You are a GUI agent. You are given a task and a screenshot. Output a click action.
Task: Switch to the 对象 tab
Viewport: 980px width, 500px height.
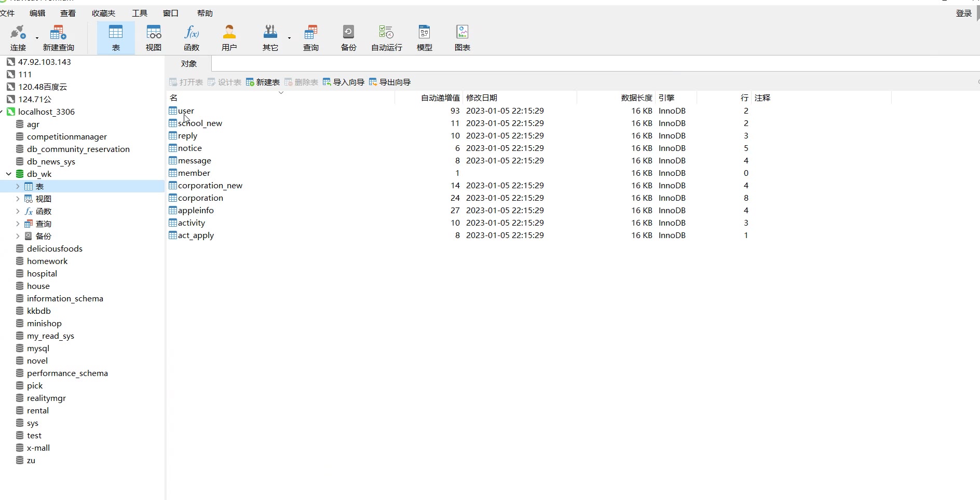click(x=189, y=63)
